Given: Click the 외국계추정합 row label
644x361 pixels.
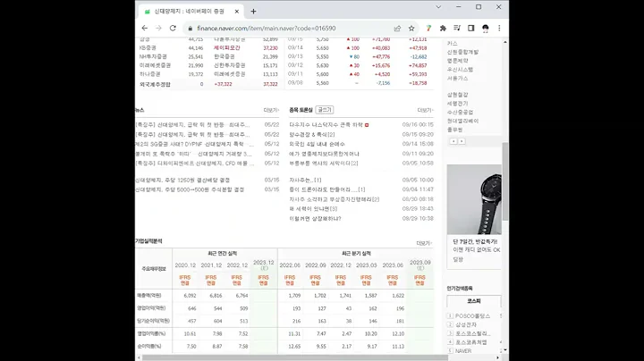Looking at the screenshot, I should (x=155, y=84).
